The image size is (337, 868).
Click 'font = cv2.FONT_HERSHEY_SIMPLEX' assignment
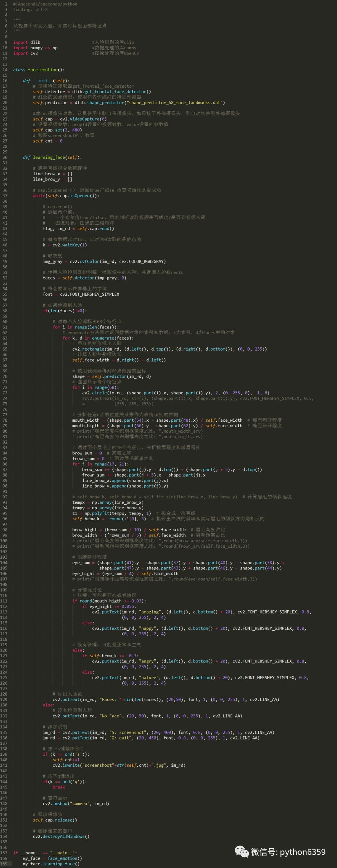click(x=81, y=294)
